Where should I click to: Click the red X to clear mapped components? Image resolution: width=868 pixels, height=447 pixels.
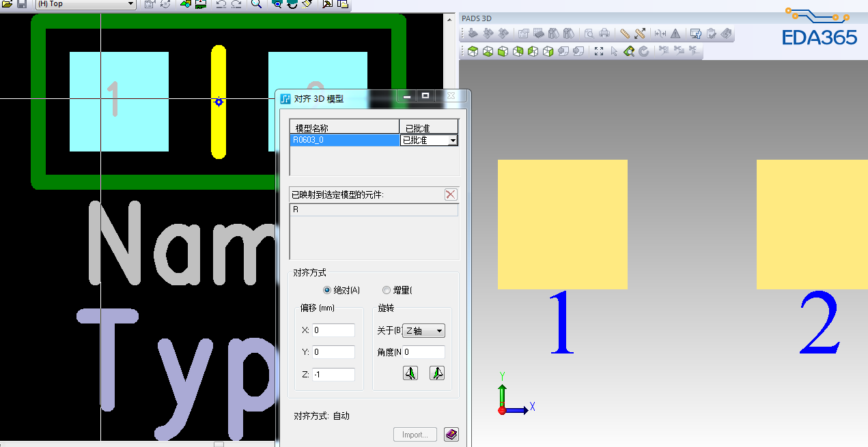(450, 194)
